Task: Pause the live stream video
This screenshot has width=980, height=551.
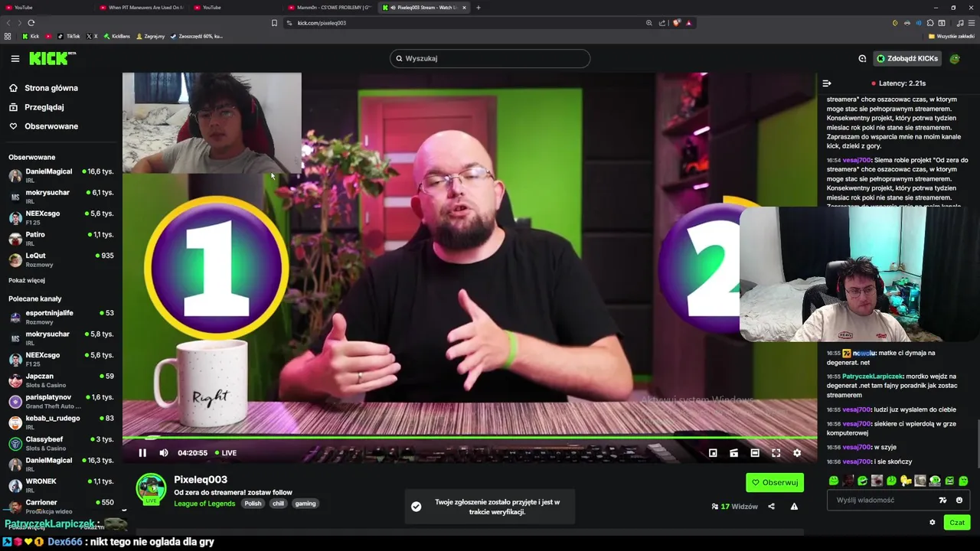Action: tap(142, 453)
